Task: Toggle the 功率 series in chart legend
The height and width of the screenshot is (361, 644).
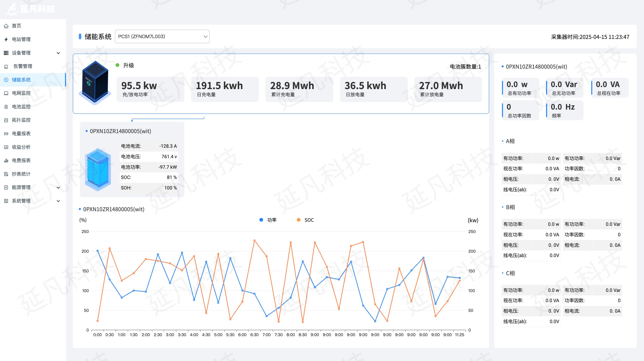Action: [x=271, y=220]
